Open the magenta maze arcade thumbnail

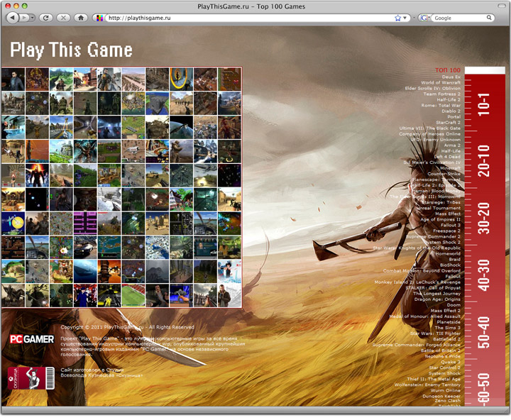point(85,223)
